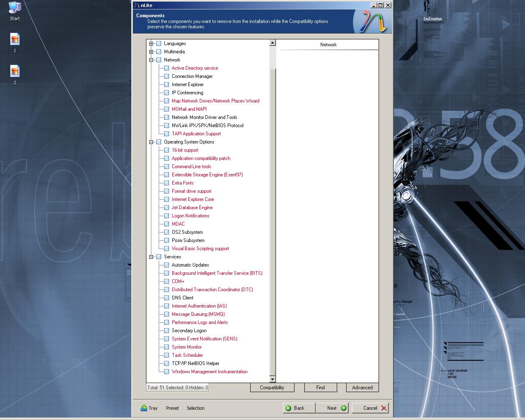
Task: Select Format drive support
Action: click(192, 191)
